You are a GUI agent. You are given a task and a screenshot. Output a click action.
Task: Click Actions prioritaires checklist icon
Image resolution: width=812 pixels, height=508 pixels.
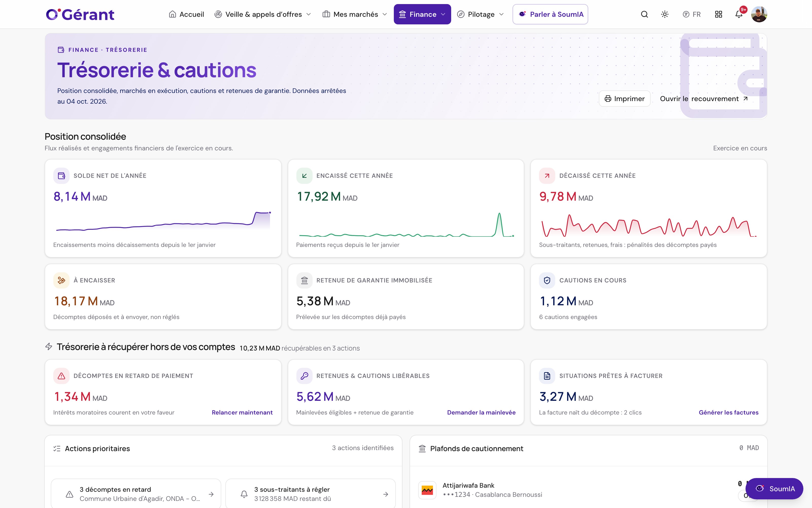coord(57,449)
